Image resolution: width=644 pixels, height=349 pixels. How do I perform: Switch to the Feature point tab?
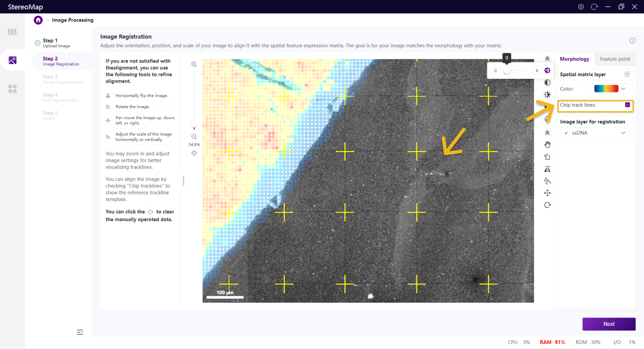[x=615, y=59]
